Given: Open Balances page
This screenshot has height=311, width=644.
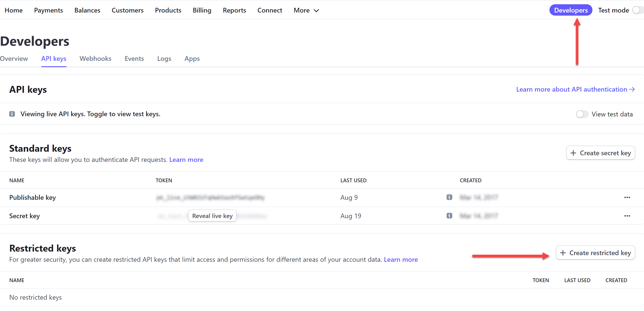Looking at the screenshot, I should [87, 10].
